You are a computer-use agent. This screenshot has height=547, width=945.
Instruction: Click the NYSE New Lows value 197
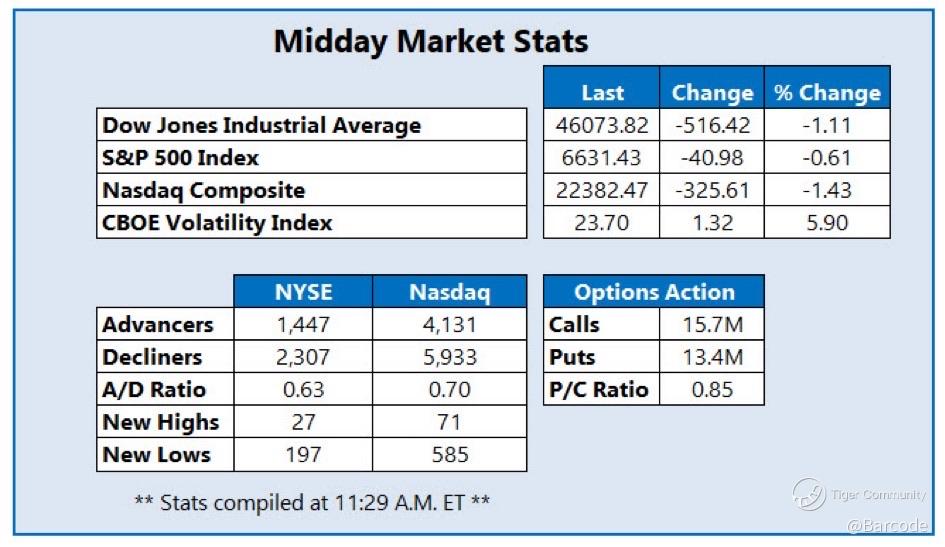pos(302,454)
